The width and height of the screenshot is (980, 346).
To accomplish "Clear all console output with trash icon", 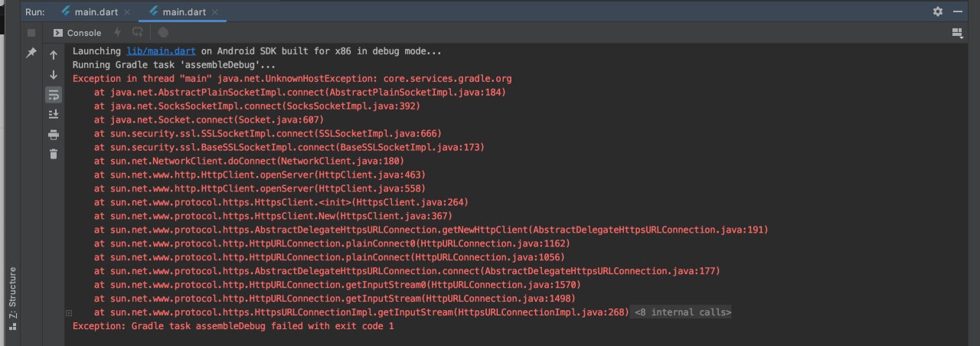I will (x=54, y=155).
